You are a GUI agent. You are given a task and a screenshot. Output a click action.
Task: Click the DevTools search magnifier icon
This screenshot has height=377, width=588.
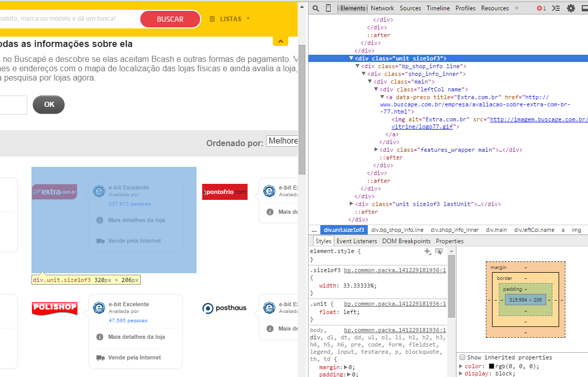click(x=316, y=8)
